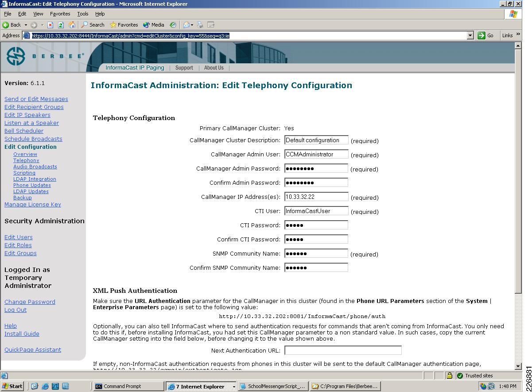Open the Internet Explorer taskbar group dropdown
The image size is (532, 392).
tap(234, 387)
